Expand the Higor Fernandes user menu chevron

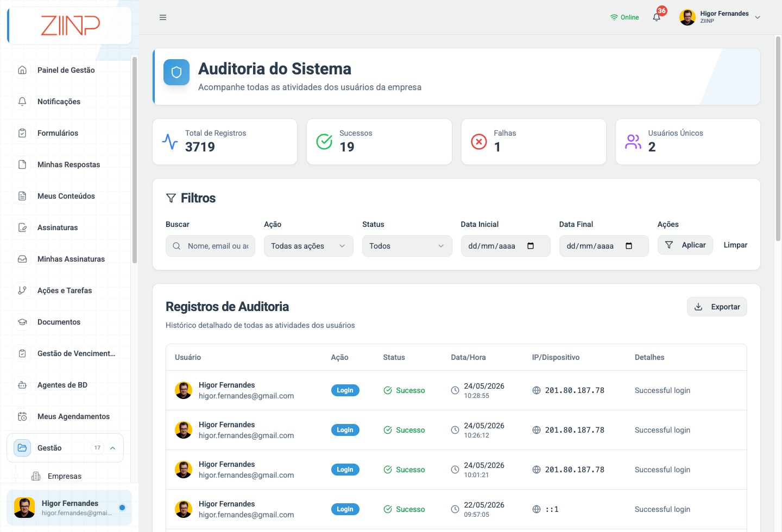tap(758, 17)
